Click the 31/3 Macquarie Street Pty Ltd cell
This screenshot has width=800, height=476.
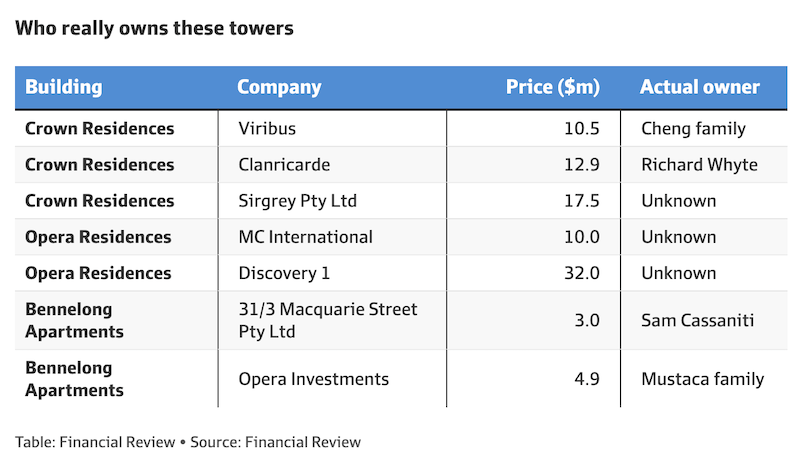click(327, 320)
